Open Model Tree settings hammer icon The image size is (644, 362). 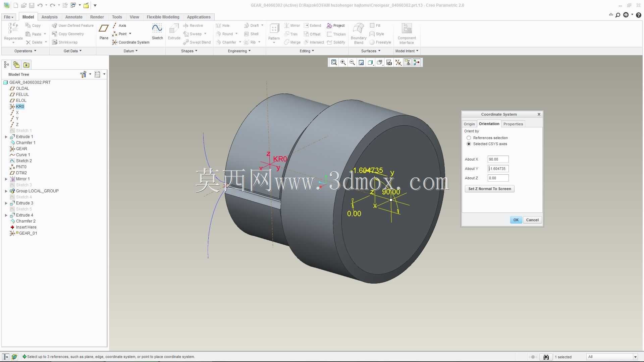83,74
